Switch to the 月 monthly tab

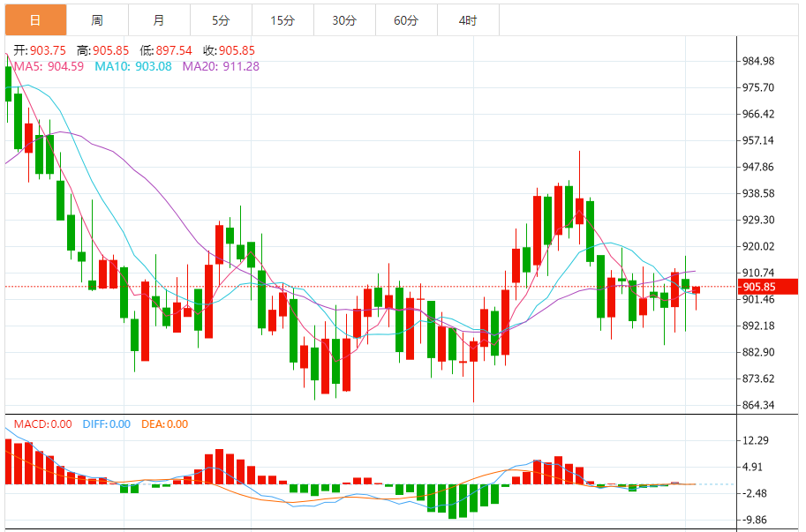(x=160, y=20)
